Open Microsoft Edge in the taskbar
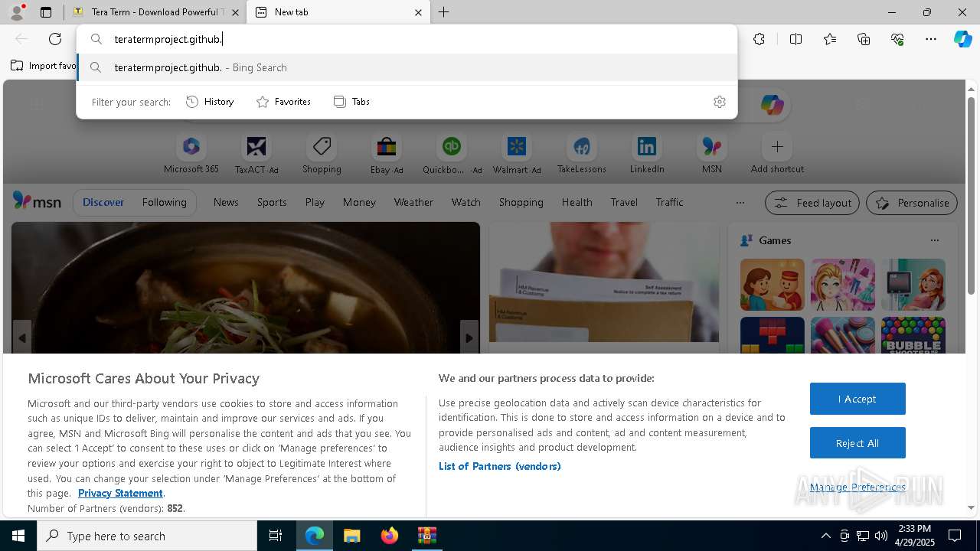 [x=315, y=536]
